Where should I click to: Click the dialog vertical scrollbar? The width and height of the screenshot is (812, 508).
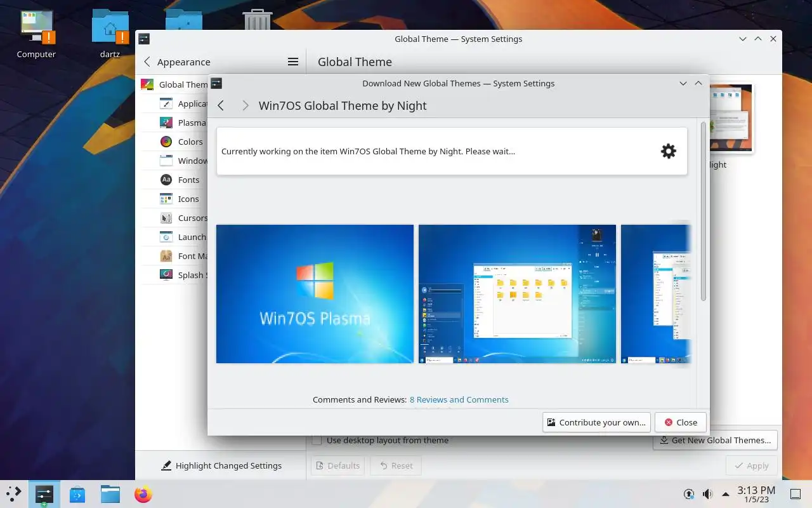click(703, 211)
